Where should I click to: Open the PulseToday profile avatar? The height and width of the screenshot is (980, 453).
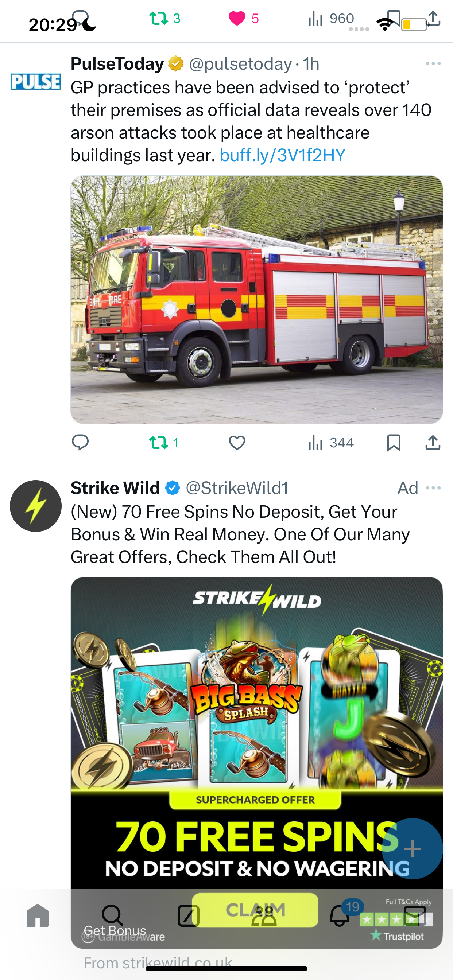[36, 81]
